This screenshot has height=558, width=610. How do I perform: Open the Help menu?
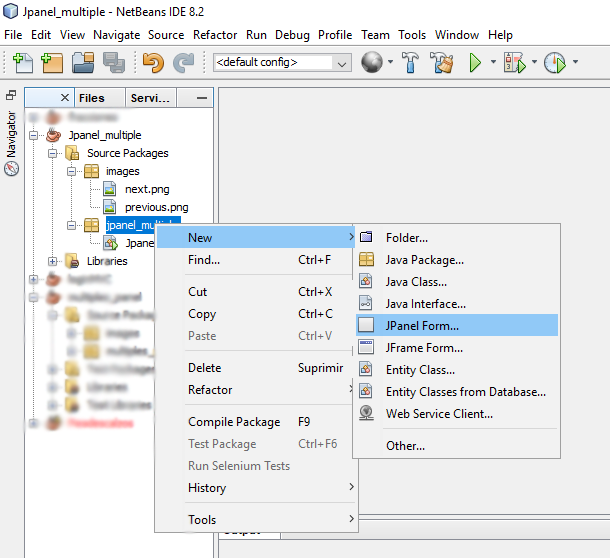point(500,35)
